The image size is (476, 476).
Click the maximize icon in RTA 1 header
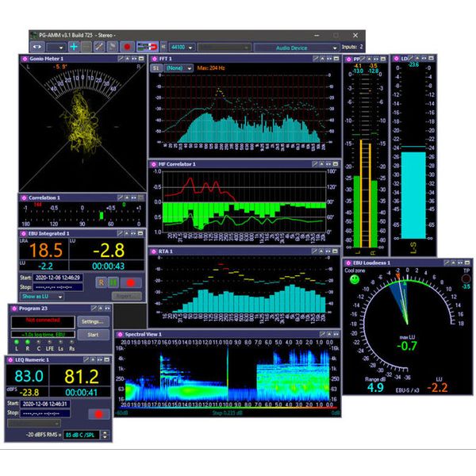tap(335, 251)
